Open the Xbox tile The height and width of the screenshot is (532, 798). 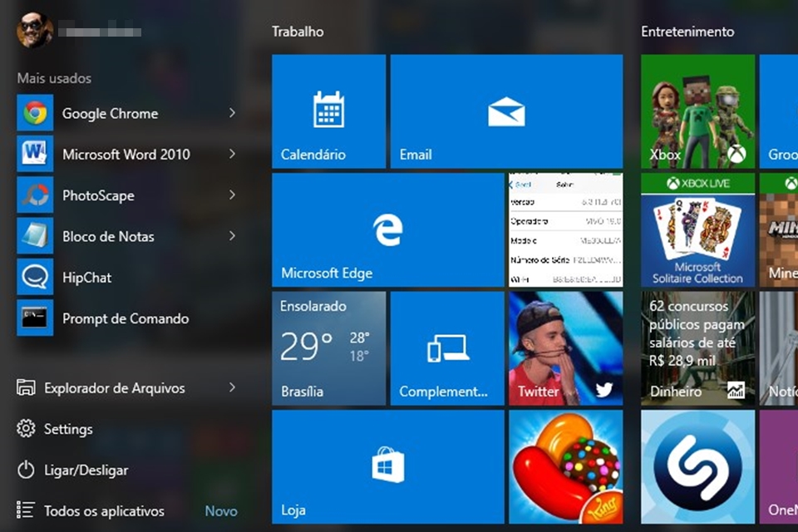pos(697,111)
